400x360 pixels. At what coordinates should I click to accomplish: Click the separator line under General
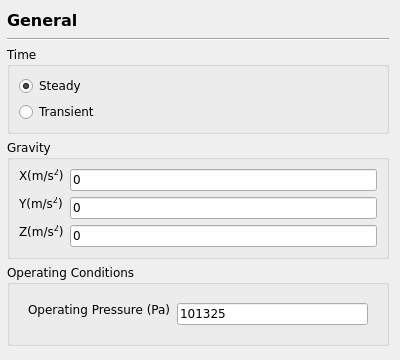[x=198, y=39]
